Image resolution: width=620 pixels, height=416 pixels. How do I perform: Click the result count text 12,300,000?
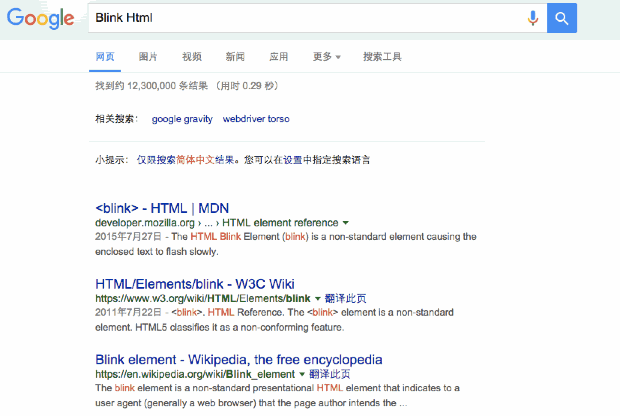(x=151, y=86)
